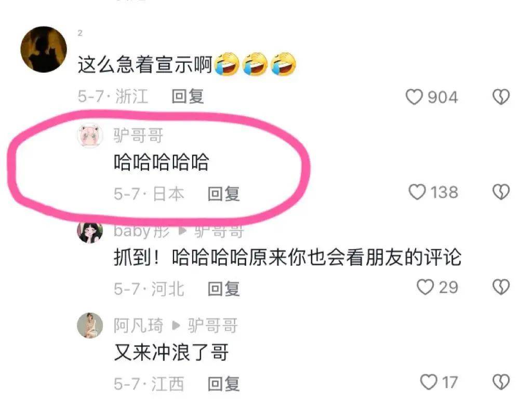Viewport: 532px width, 405px height.
Task: Like baby彤's comment with 29 likes
Action: [425, 287]
